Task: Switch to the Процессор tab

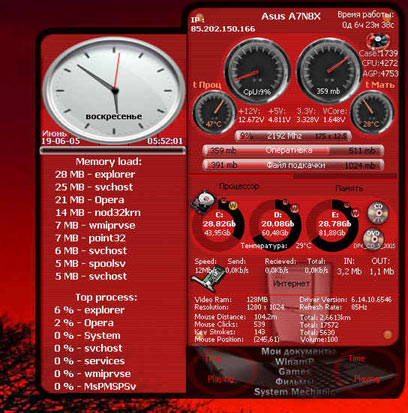Action: click(239, 186)
